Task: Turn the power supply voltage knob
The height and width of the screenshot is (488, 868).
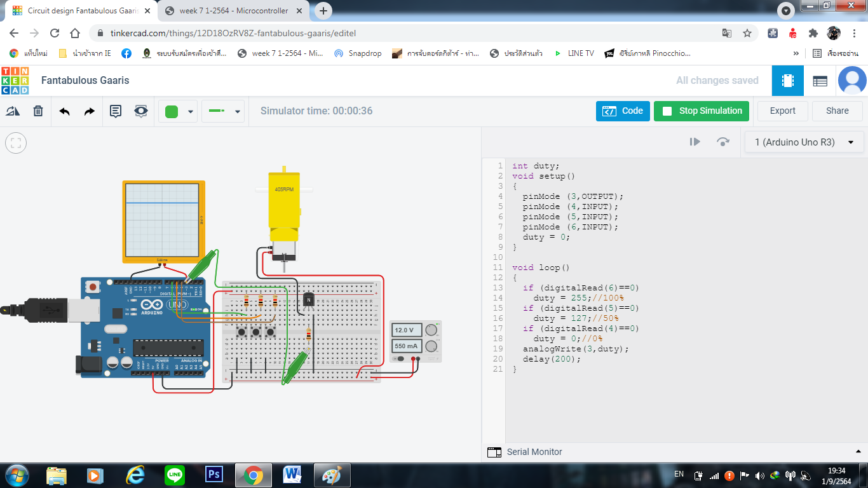Action: pos(431,330)
